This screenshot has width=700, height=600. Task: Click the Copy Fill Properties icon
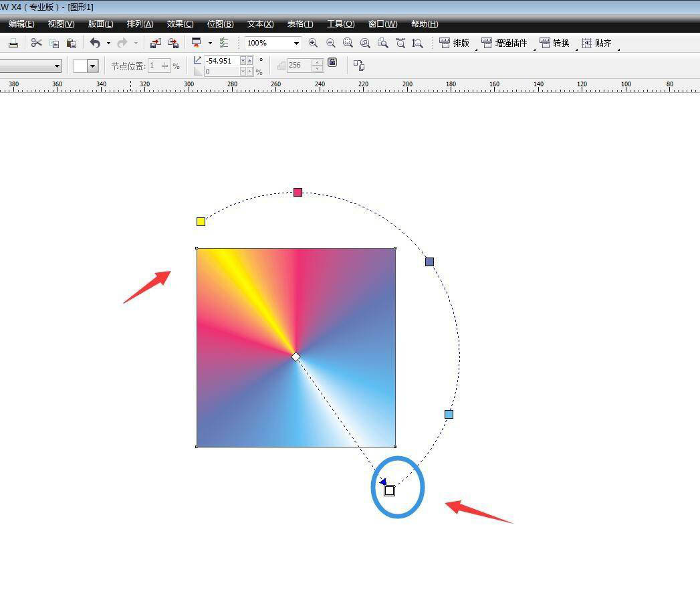coord(359,66)
